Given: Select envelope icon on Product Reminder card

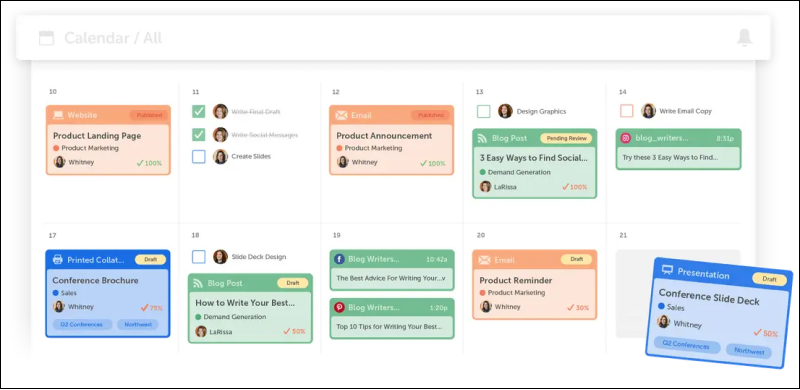Looking at the screenshot, I should click(x=484, y=260).
